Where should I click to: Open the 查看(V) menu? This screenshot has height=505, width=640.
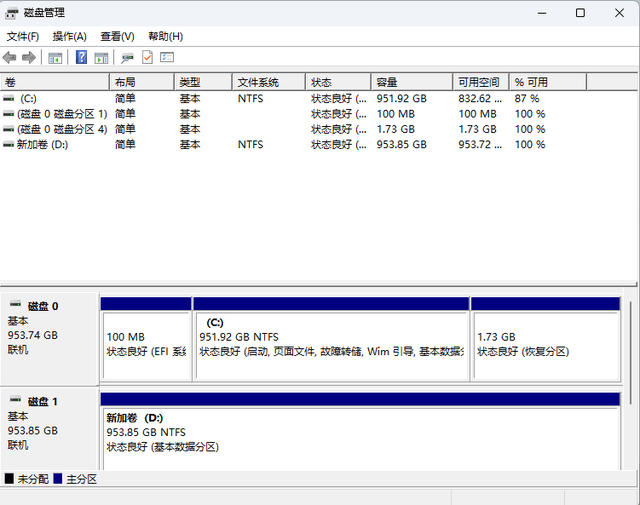(x=117, y=36)
